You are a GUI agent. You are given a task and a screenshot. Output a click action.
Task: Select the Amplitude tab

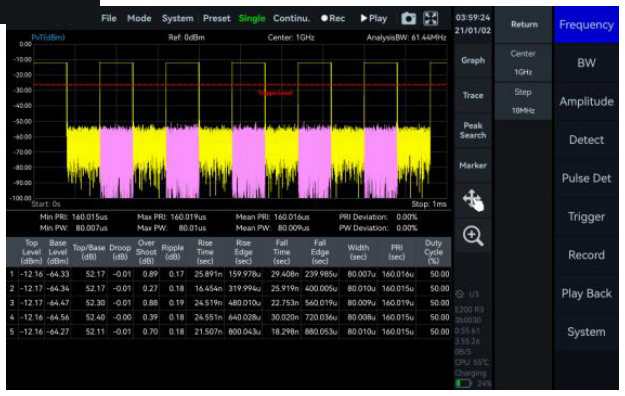586,101
